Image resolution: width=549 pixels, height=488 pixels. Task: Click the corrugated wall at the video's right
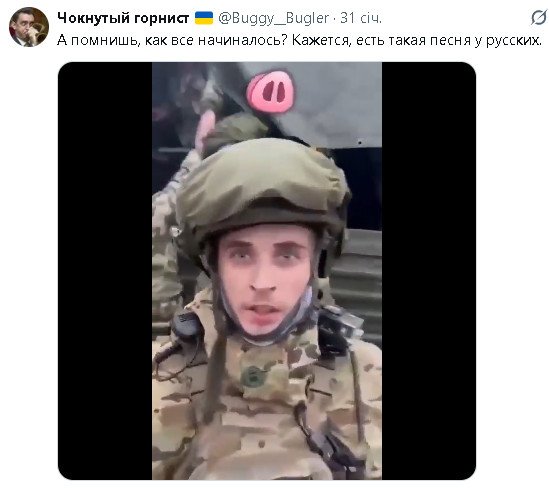pos(359,280)
